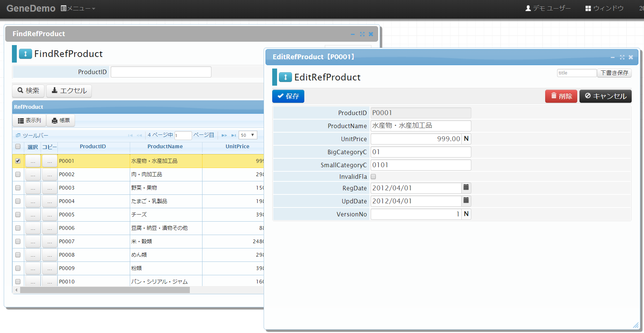The width and height of the screenshot is (644, 333).
Task: Click the エクセル export button
Action: [x=69, y=91]
